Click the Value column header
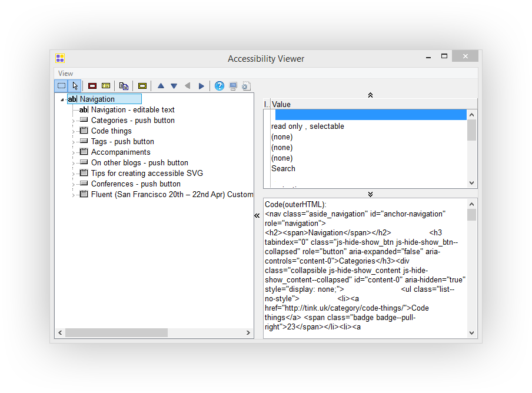 coord(374,105)
